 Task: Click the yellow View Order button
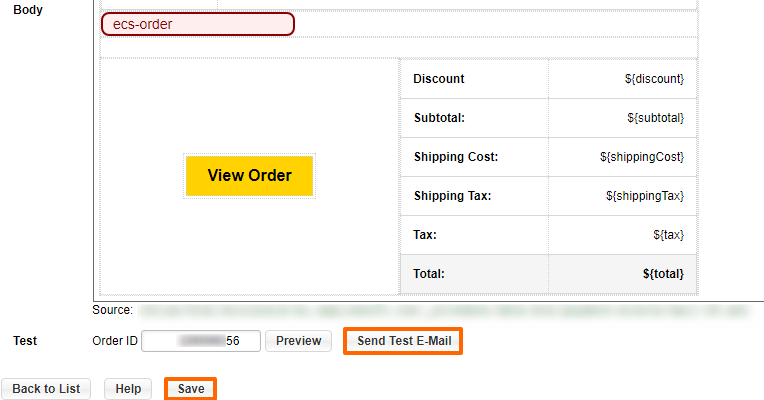click(x=249, y=176)
